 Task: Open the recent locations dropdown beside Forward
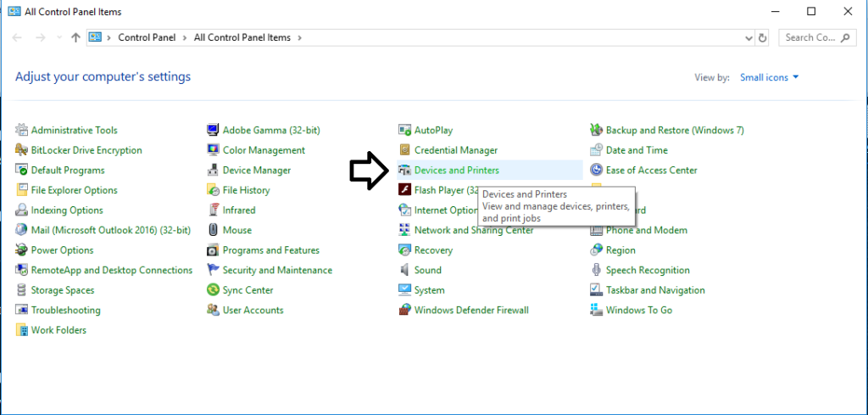[x=59, y=37]
